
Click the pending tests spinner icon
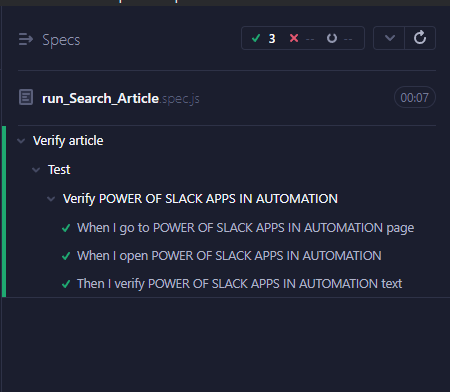pyautogui.click(x=332, y=38)
